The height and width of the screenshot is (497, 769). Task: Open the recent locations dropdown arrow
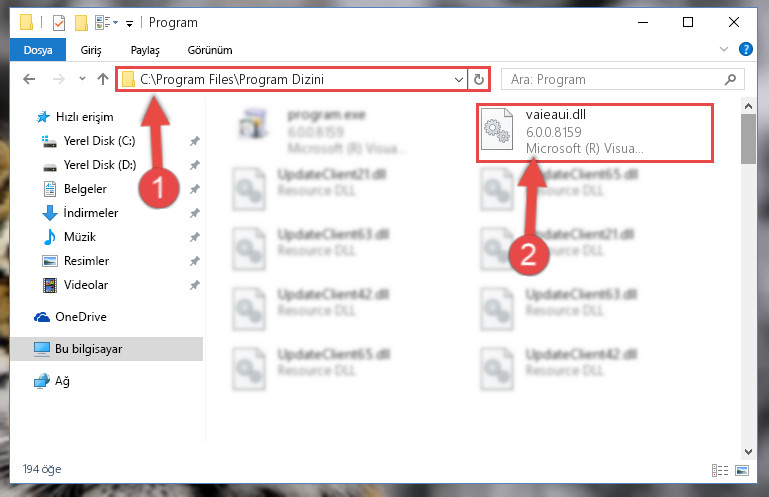click(x=82, y=79)
